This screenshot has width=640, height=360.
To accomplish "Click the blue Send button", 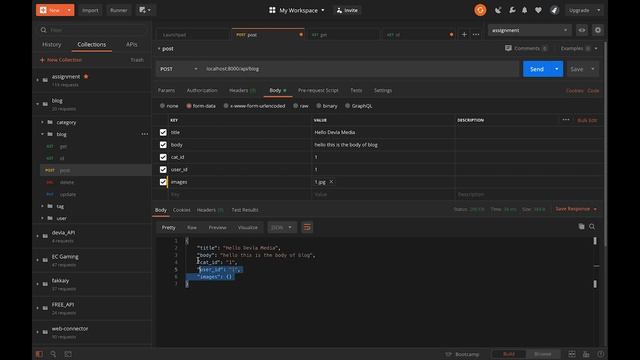I will (537, 69).
